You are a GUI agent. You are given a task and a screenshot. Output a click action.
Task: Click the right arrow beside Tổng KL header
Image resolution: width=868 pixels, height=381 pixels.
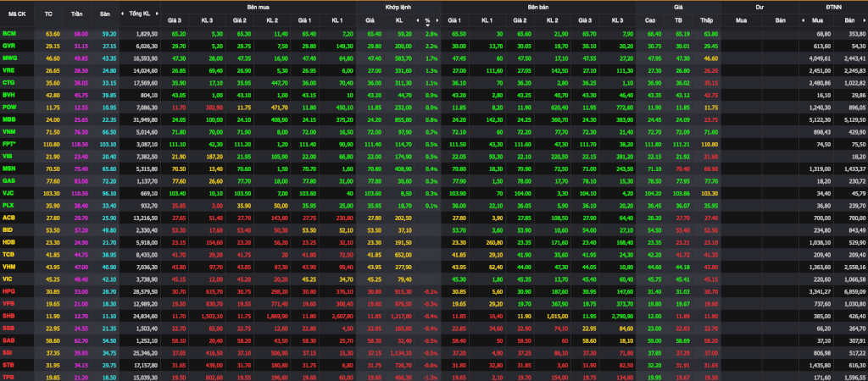(x=156, y=14)
